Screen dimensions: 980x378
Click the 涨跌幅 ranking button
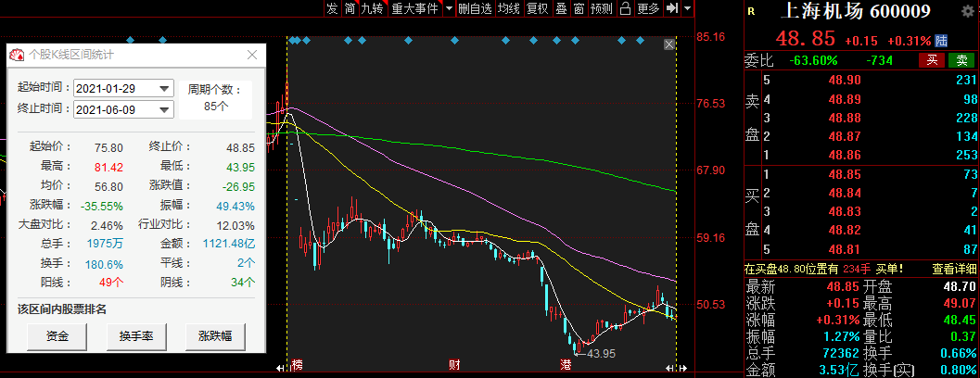215,336
